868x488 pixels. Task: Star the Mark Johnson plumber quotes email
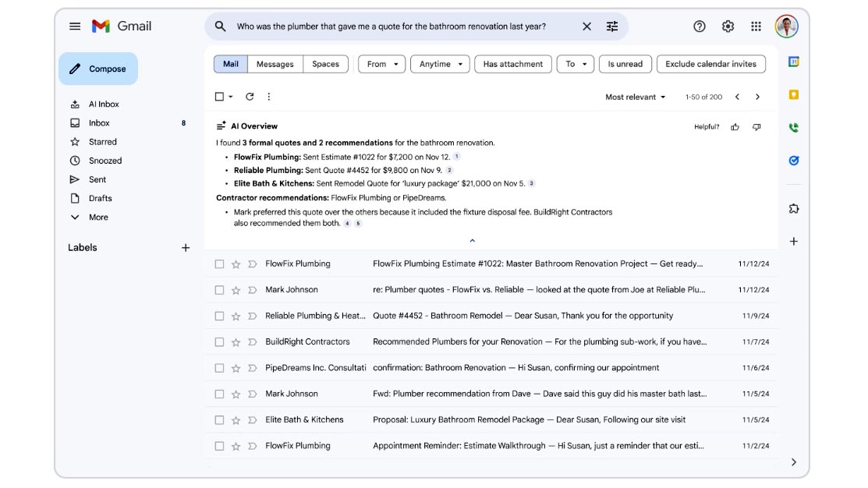(236, 289)
